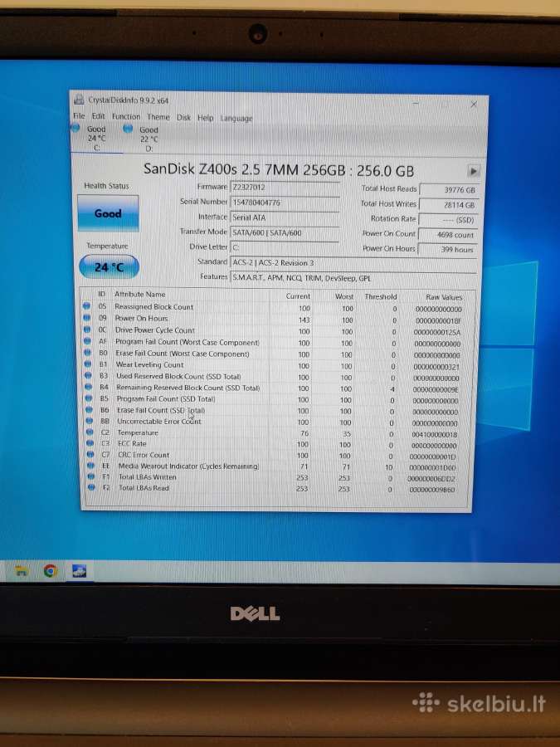Viewport: 560px width, 747px height.
Task: Click the CrystalDiskInfo title bar icon
Action: click(79, 100)
